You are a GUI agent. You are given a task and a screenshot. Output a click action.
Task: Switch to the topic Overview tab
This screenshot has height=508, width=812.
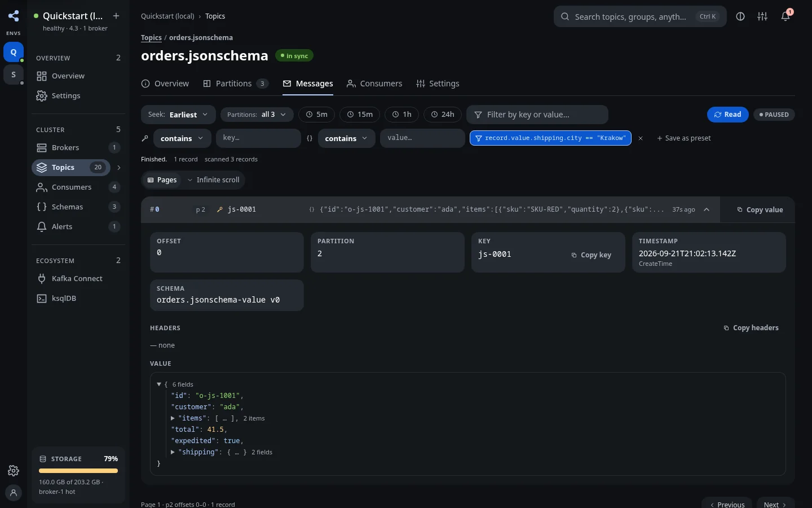pos(165,84)
